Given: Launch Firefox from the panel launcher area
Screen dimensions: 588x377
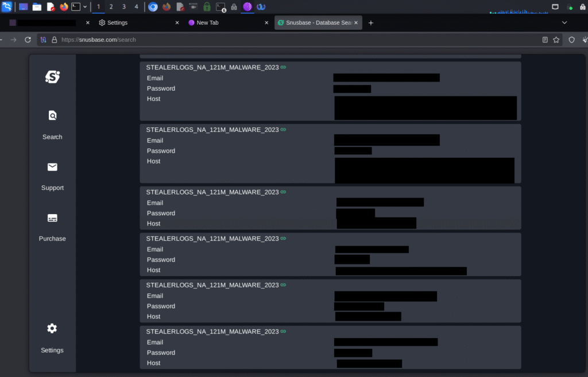Looking at the screenshot, I should pos(64,7).
